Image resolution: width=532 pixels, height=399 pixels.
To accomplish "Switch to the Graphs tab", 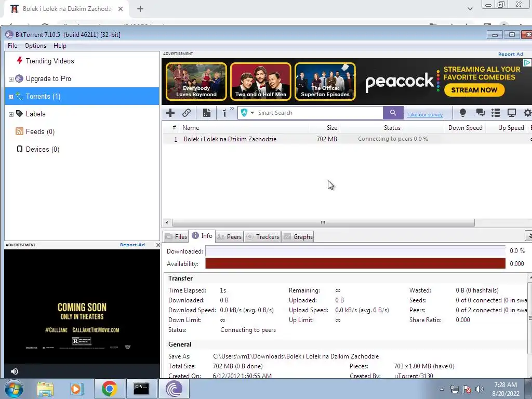I will pos(298,237).
